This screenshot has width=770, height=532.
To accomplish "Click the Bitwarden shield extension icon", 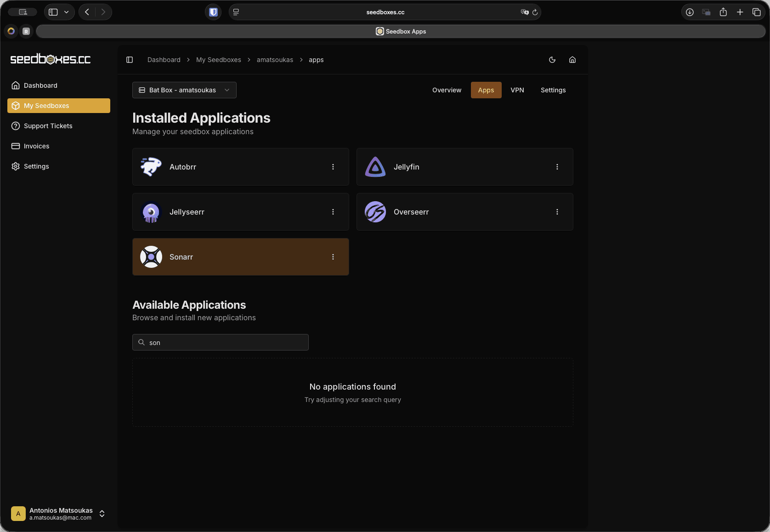I will point(213,12).
